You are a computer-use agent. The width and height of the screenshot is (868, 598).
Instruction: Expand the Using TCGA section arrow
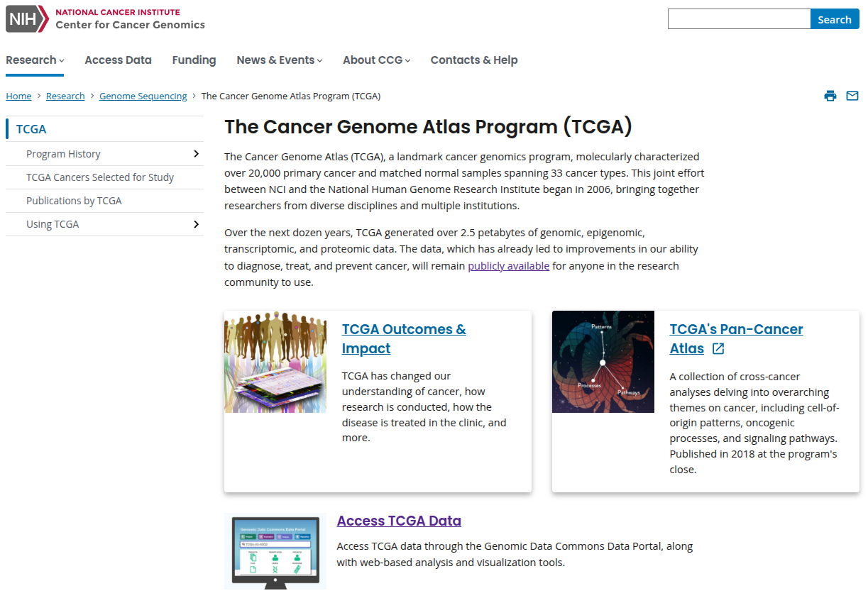pyautogui.click(x=196, y=224)
